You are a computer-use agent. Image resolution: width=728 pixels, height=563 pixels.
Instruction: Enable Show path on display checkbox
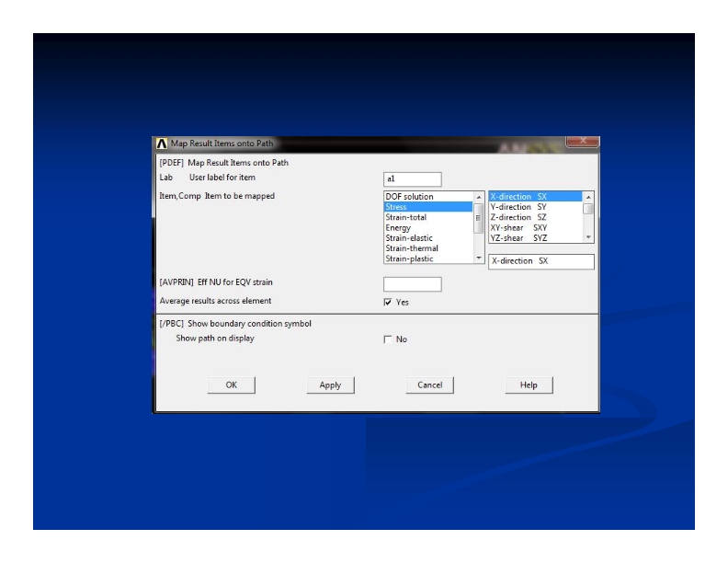pos(388,339)
